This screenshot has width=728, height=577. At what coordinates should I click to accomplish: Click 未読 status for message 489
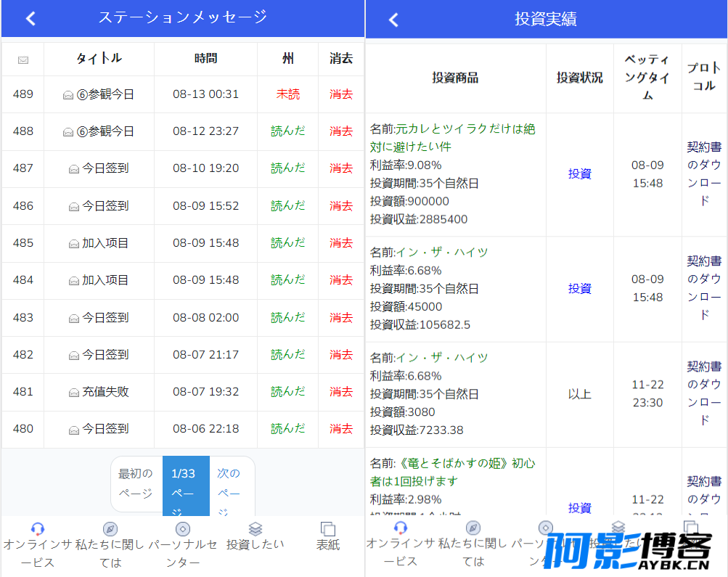pyautogui.click(x=288, y=94)
